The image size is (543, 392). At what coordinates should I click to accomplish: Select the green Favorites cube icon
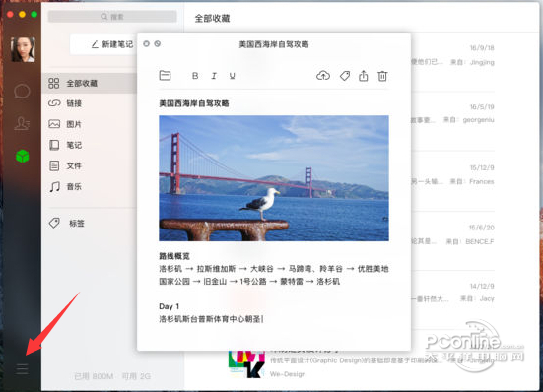(22, 156)
